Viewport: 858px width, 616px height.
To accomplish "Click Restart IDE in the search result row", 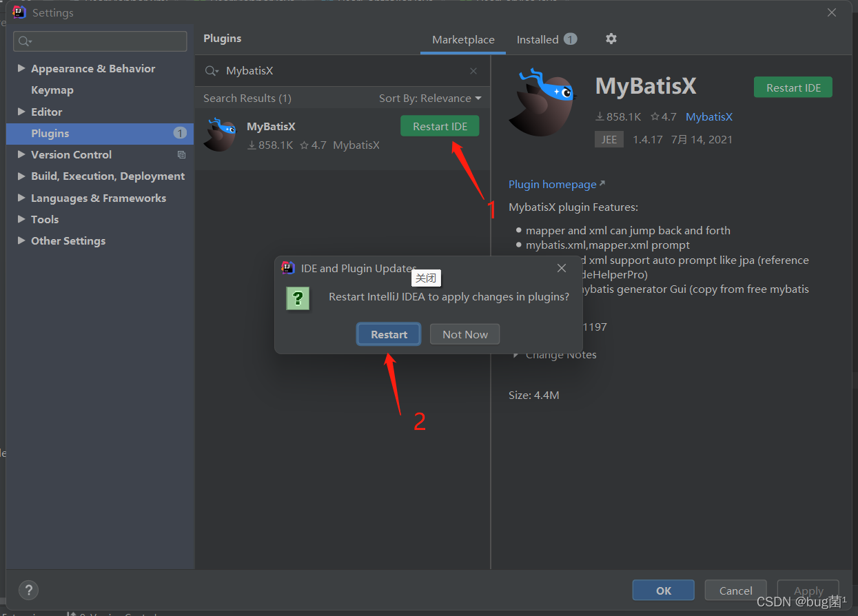I will (x=440, y=126).
